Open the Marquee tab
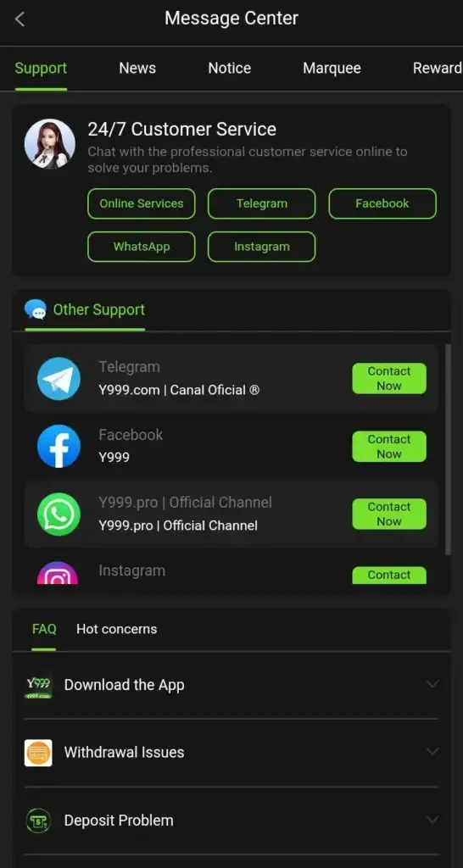The width and height of the screenshot is (463, 868). [x=332, y=68]
